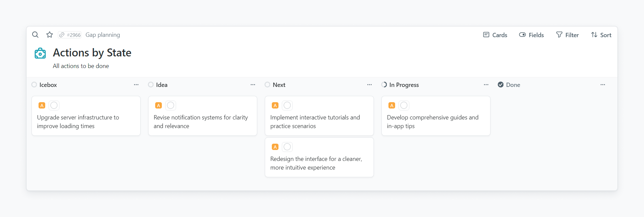Copy link with ID #2966
644x217 pixels.
pos(70,35)
